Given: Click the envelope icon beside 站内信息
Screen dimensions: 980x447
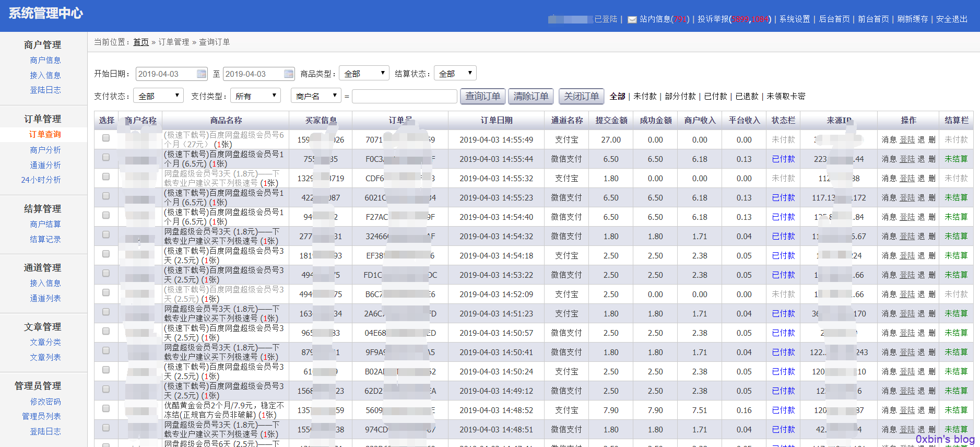Looking at the screenshot, I should coord(632,20).
